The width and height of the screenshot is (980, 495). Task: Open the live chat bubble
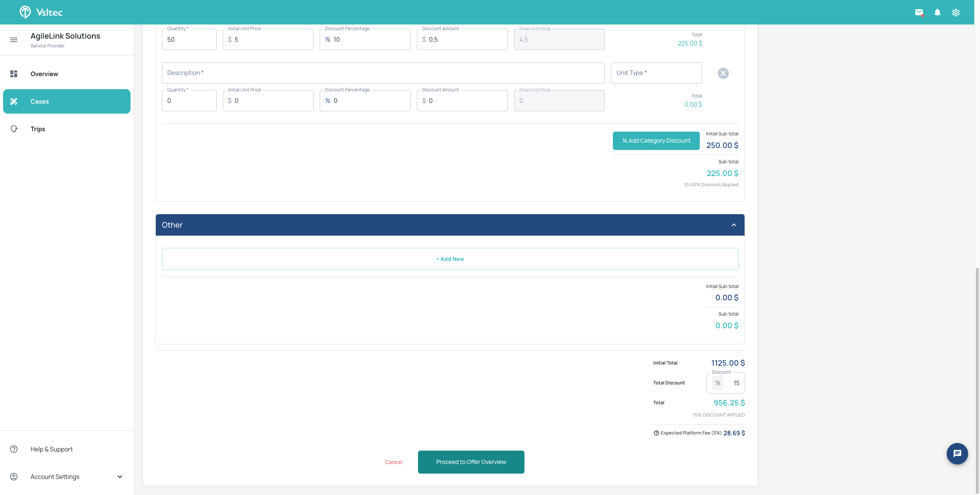click(x=957, y=453)
